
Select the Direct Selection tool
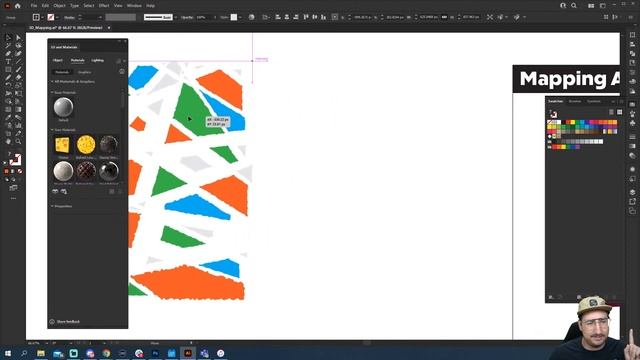(x=18, y=38)
